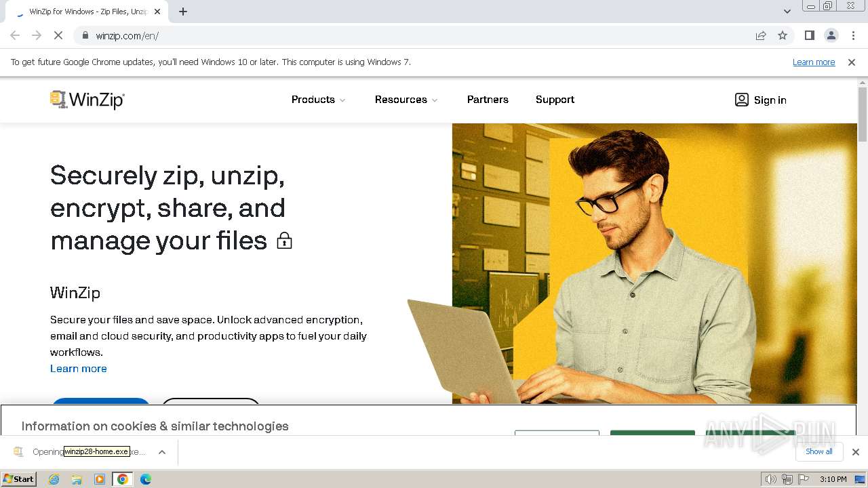Switch to Chrome in taskbar
868x488 pixels.
pos(123,479)
